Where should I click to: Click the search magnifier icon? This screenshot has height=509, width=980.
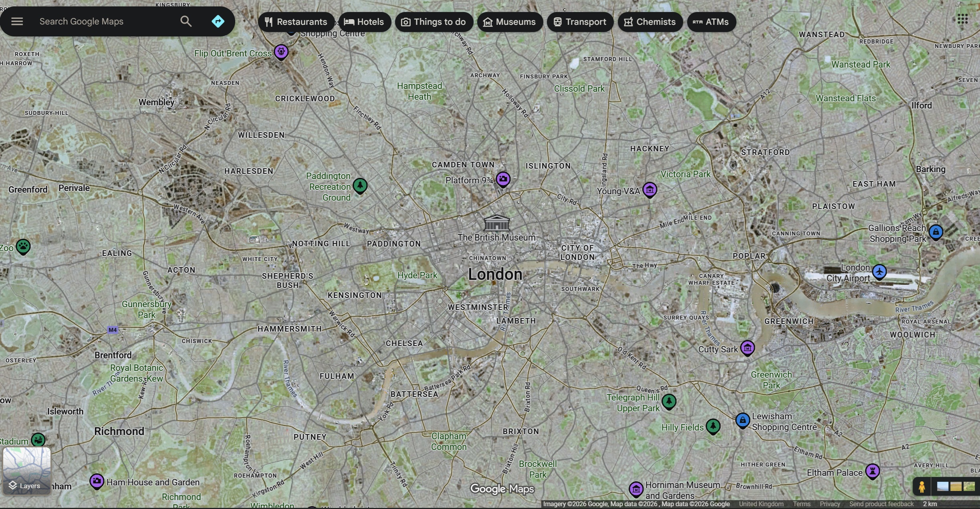click(186, 21)
